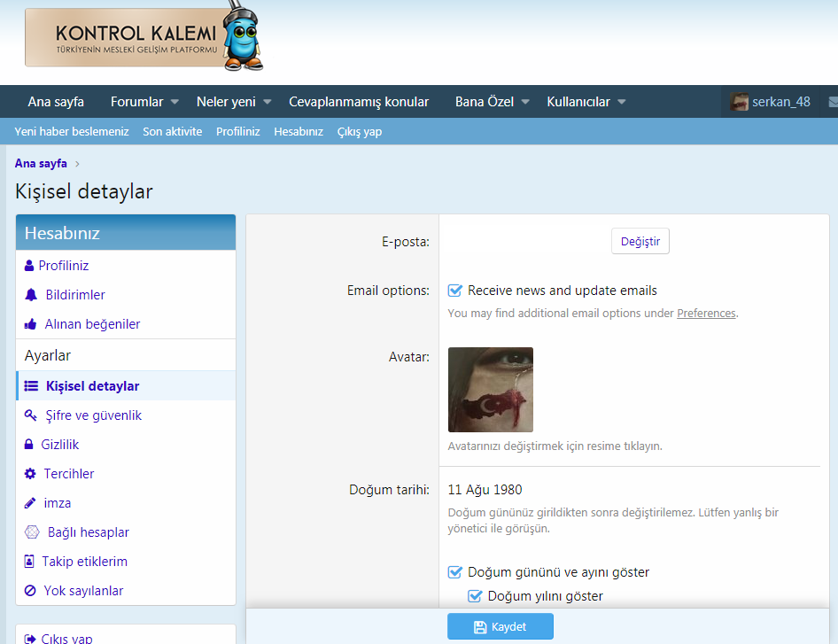Screen dimensions: 838x644
Task: Expand the Forumlar dropdown arrow
Action: point(175,102)
